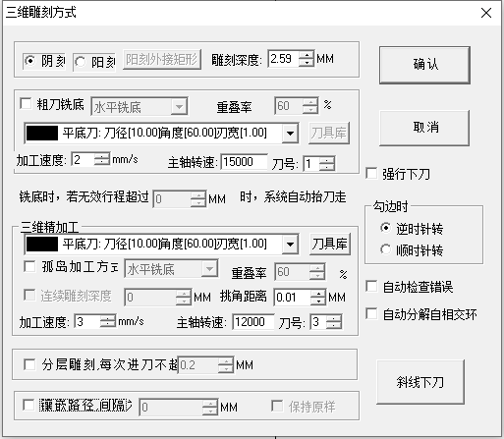Choose 顺时针转 for 勾边时
The height and width of the screenshot is (439, 504).
click(386, 249)
